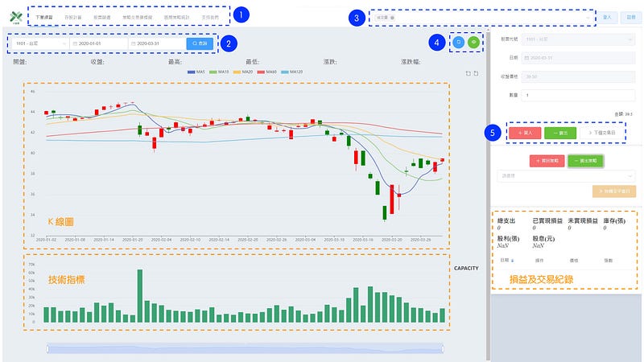This screenshot has width=644, height=362.
Task: Click the 庫存(張) summary label
Action: point(614,220)
